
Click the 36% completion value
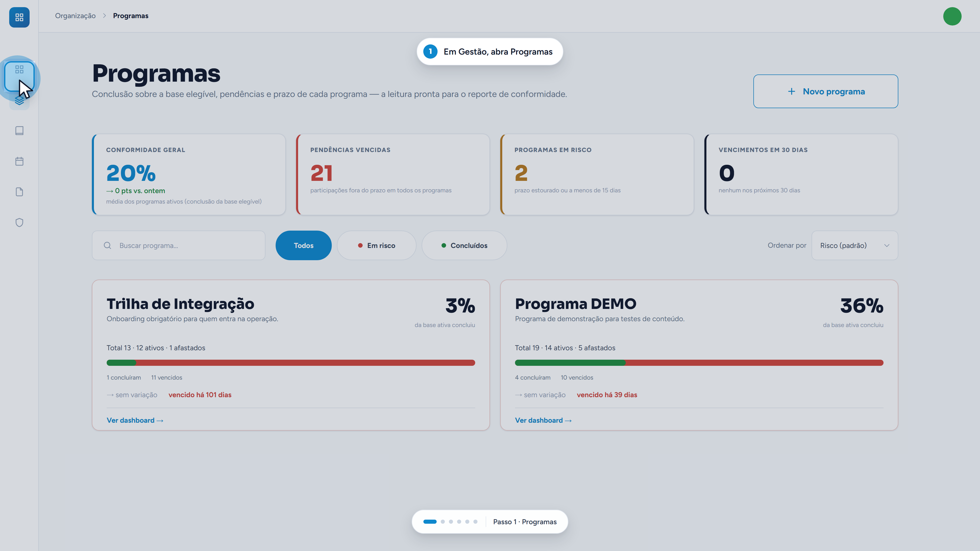pos(861,306)
